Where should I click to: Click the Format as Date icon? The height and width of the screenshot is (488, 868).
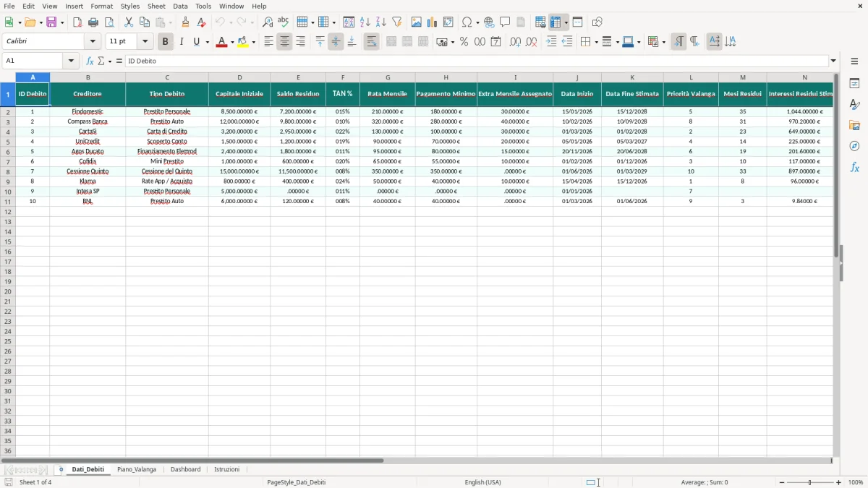pos(495,42)
